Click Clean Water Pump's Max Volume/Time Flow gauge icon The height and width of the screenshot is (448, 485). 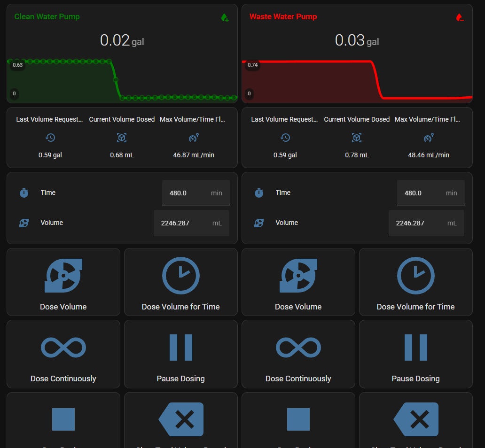(194, 138)
